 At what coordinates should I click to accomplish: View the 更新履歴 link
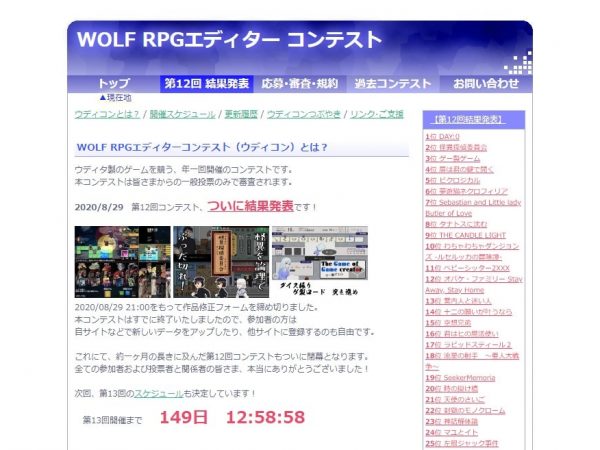[x=241, y=114]
